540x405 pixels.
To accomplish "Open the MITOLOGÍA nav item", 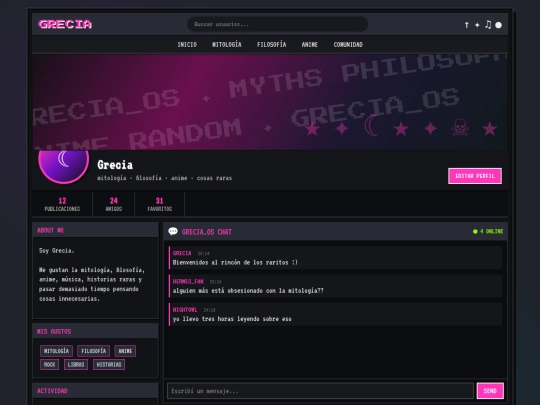I will [227, 44].
